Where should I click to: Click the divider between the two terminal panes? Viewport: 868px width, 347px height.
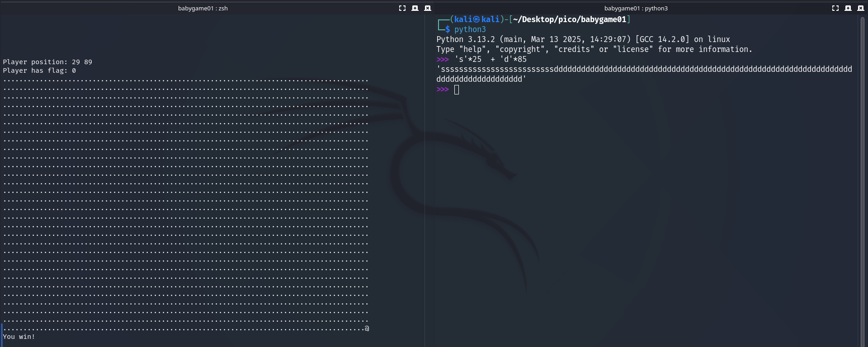coord(434,181)
